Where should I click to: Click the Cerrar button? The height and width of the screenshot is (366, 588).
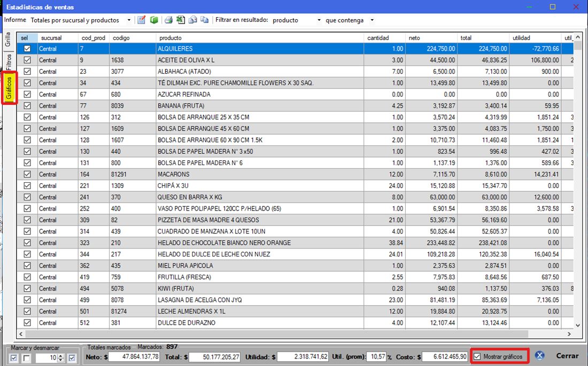coord(567,356)
